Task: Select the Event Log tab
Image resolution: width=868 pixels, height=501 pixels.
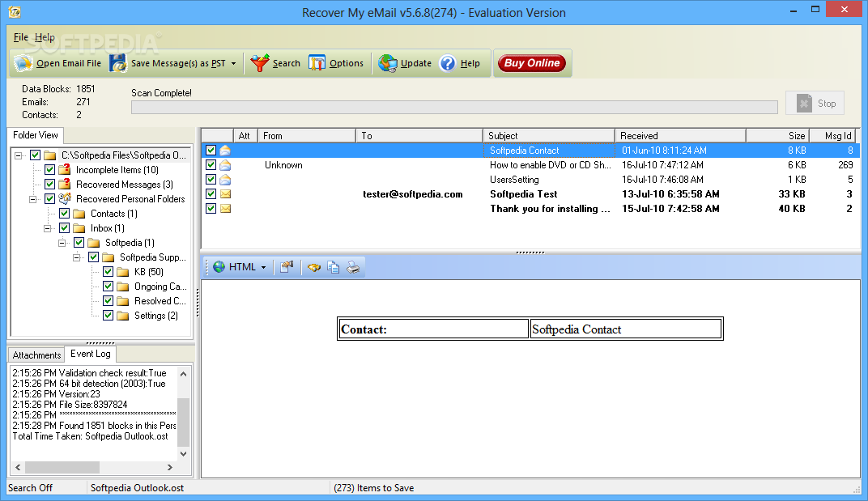Action: pos(90,354)
